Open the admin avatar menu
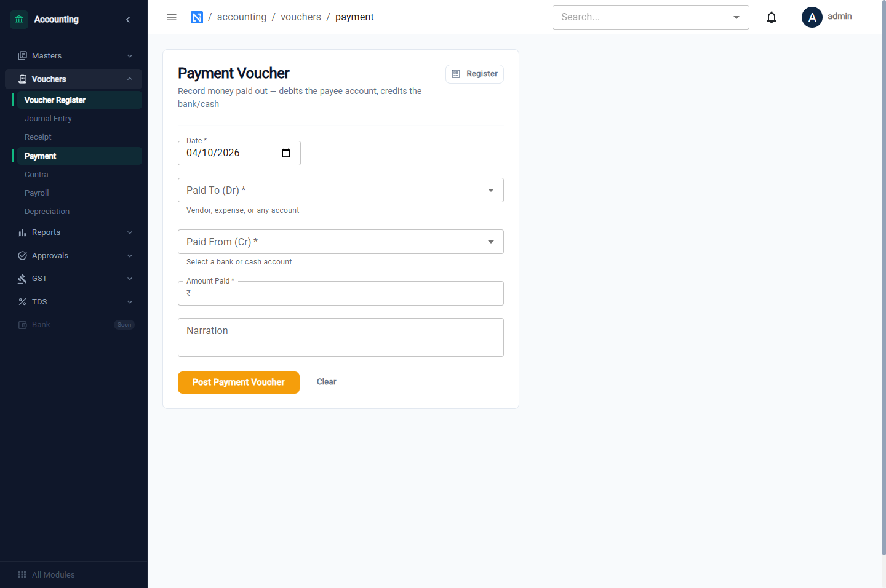 pos(812,17)
